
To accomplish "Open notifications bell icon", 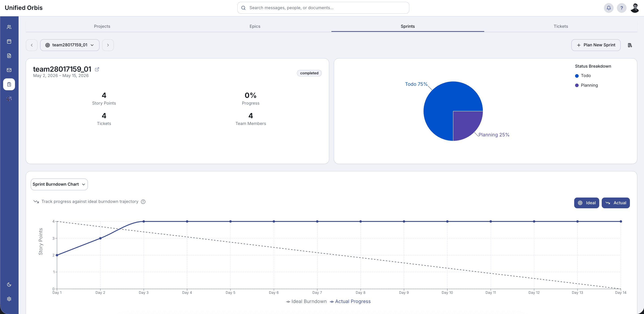I will pos(609,8).
